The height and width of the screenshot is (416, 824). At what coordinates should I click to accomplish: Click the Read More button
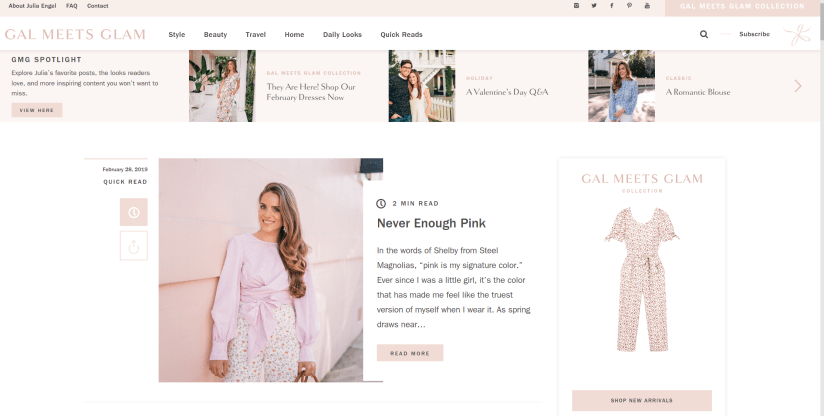point(410,353)
